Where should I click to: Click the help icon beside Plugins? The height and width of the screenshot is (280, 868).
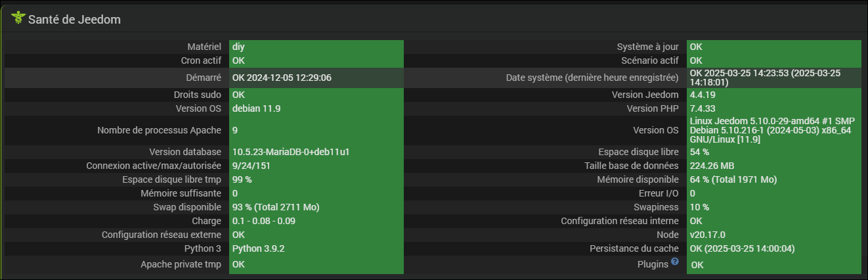coord(674,262)
